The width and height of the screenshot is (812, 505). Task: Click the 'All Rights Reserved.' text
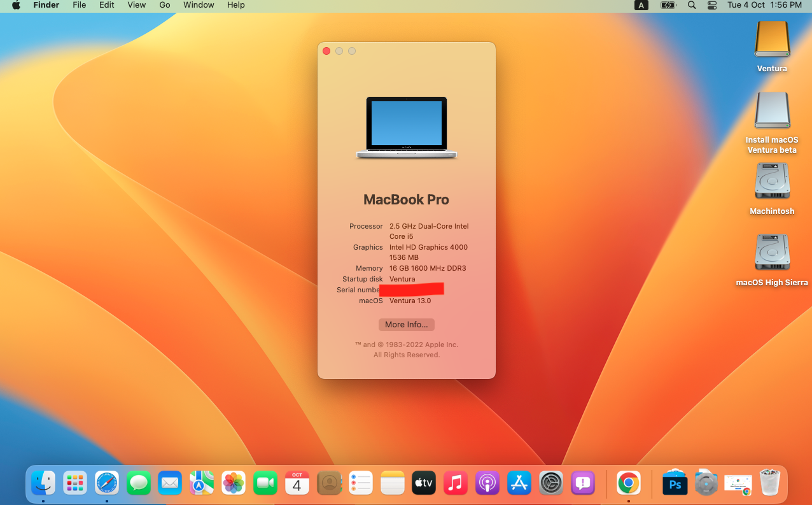pos(407,355)
